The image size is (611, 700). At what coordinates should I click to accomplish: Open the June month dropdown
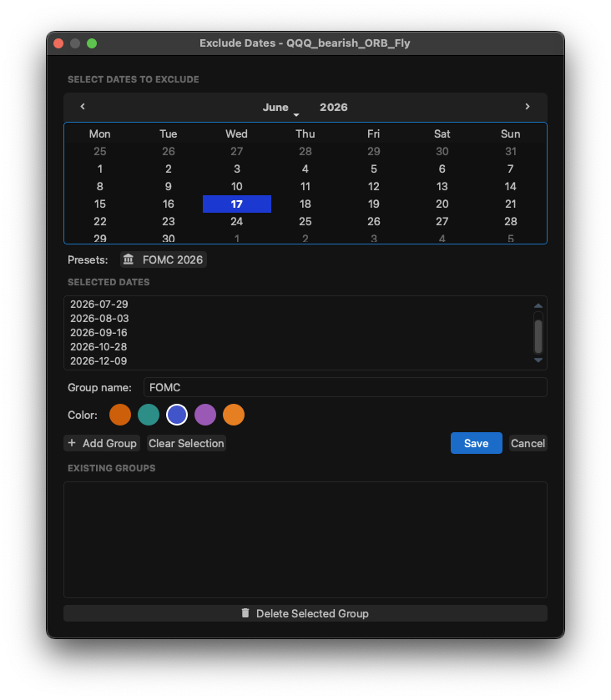click(280, 108)
